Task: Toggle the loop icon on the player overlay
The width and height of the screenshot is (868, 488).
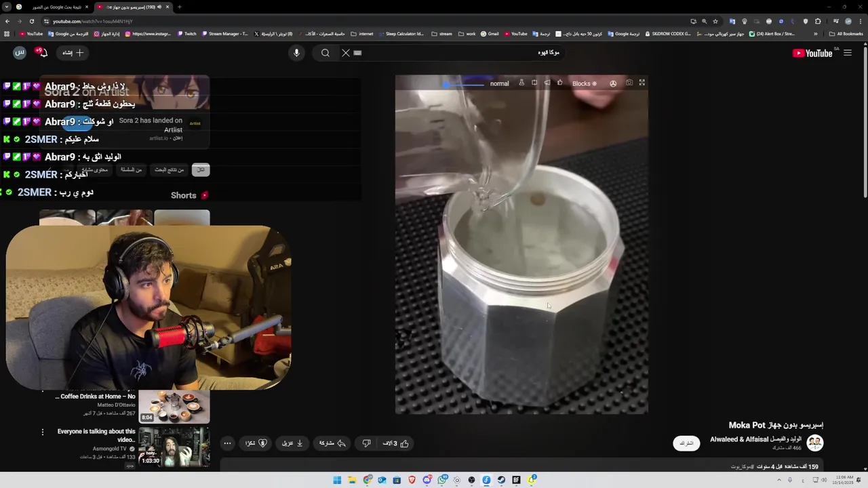Action: pos(534,83)
